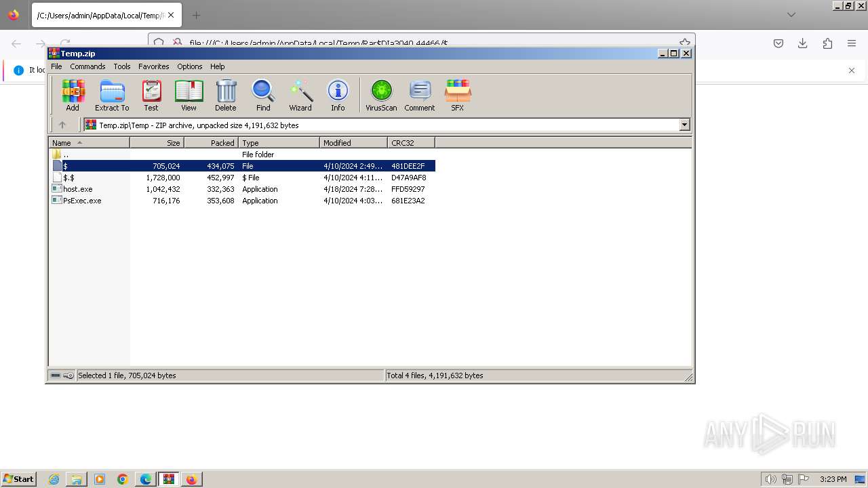The image size is (868, 488).
Task: Sort by Size column header
Action: coord(157,143)
